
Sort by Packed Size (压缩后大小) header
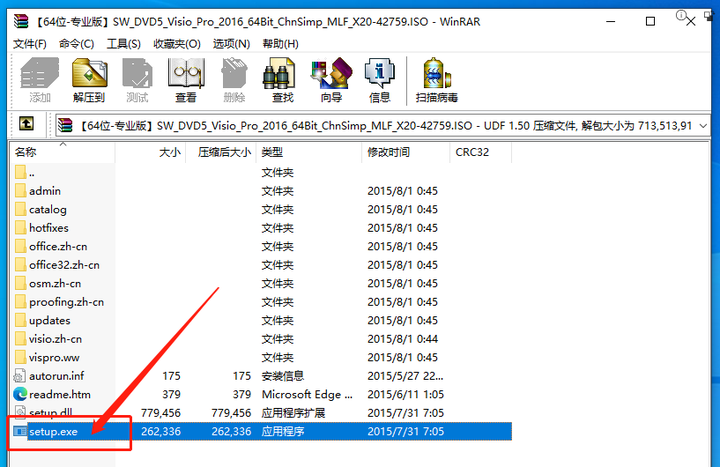tap(221, 152)
